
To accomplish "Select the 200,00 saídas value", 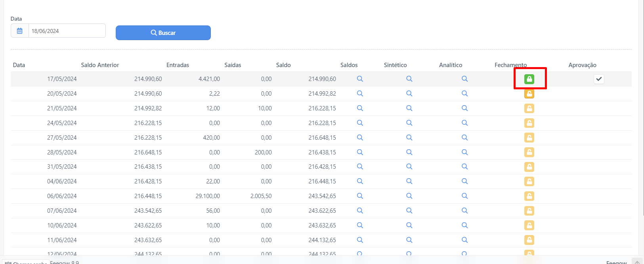I will (263, 152).
